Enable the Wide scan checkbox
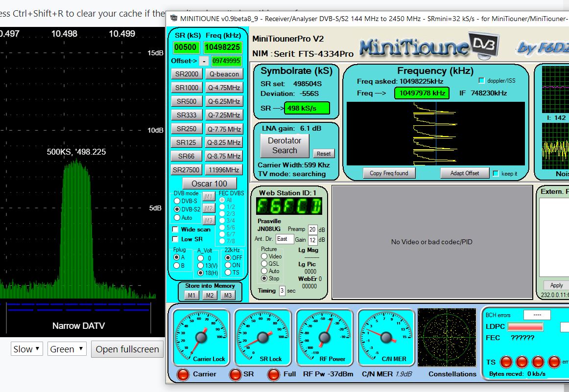Screen dimensions: 569x392 coord(175,229)
